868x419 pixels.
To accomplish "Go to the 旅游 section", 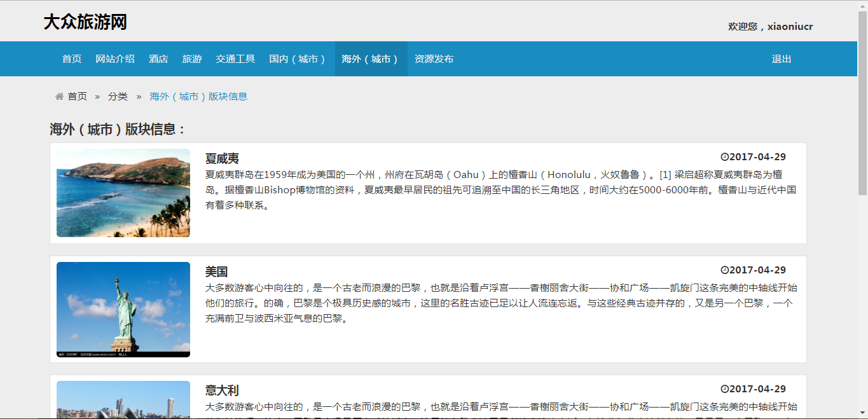I will point(192,59).
